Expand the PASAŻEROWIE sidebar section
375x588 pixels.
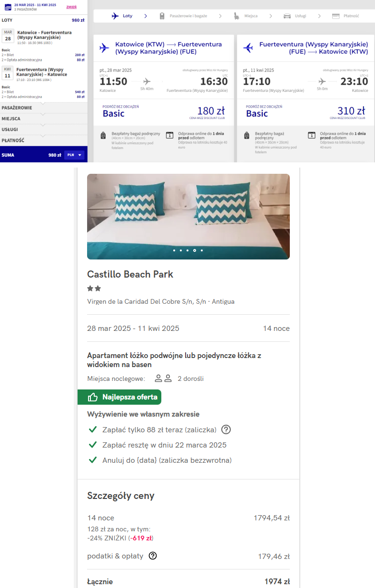(43, 108)
